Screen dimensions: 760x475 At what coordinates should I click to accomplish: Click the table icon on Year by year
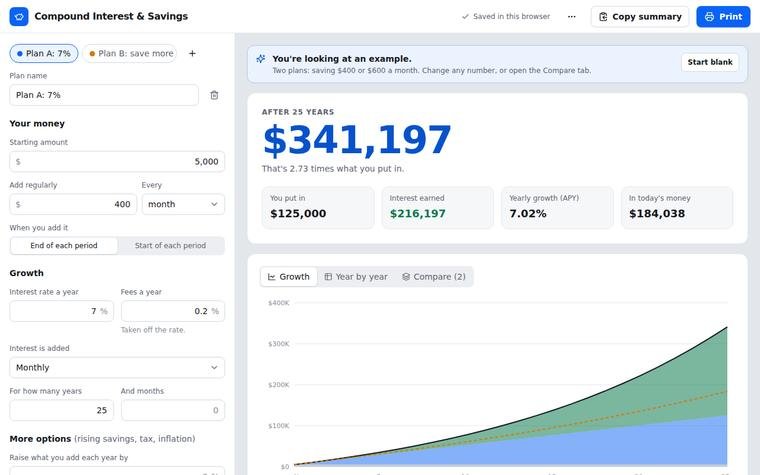point(328,277)
